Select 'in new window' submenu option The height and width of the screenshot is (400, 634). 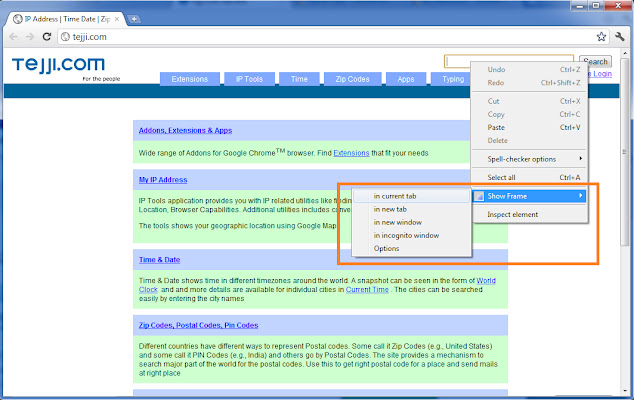(x=412, y=222)
